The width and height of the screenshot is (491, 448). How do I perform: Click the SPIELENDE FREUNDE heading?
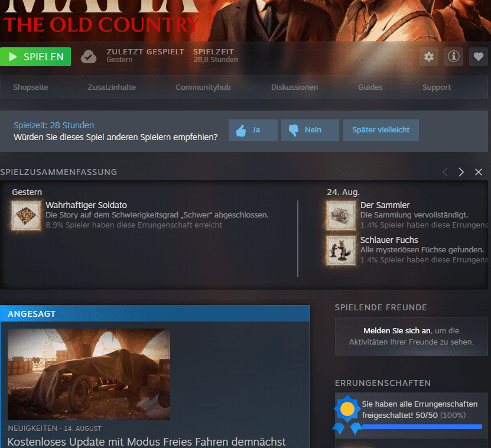(381, 308)
